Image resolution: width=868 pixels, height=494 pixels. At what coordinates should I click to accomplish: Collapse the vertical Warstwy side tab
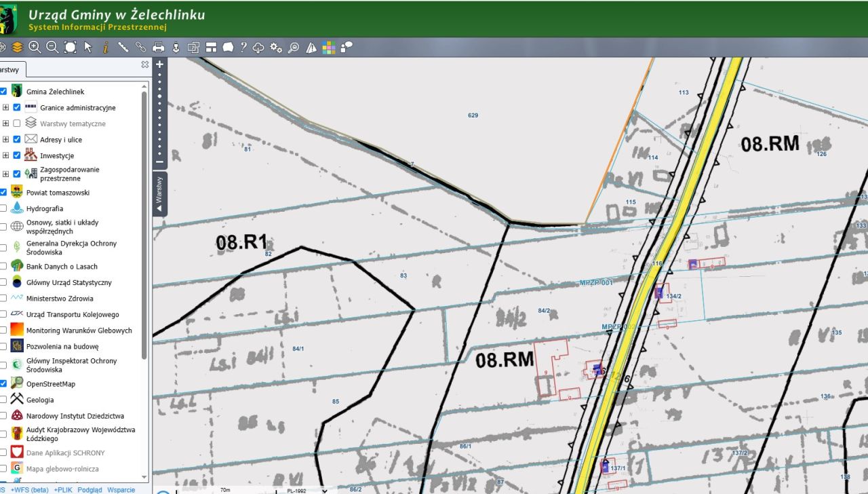click(x=159, y=194)
